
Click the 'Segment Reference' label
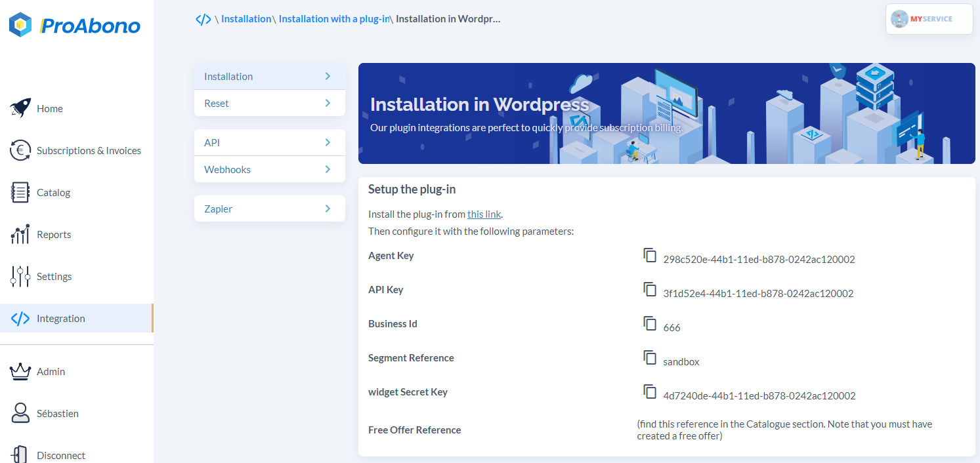point(411,358)
